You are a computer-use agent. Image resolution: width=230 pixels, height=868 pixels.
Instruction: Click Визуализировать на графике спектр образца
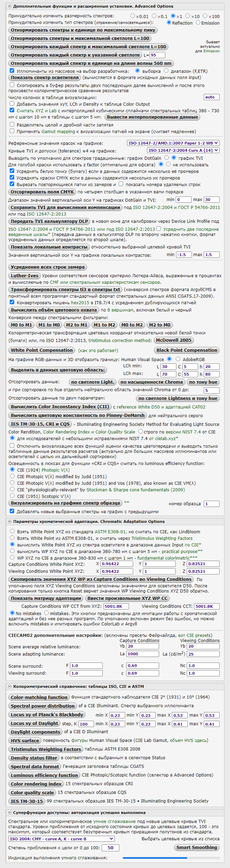click(65, 503)
